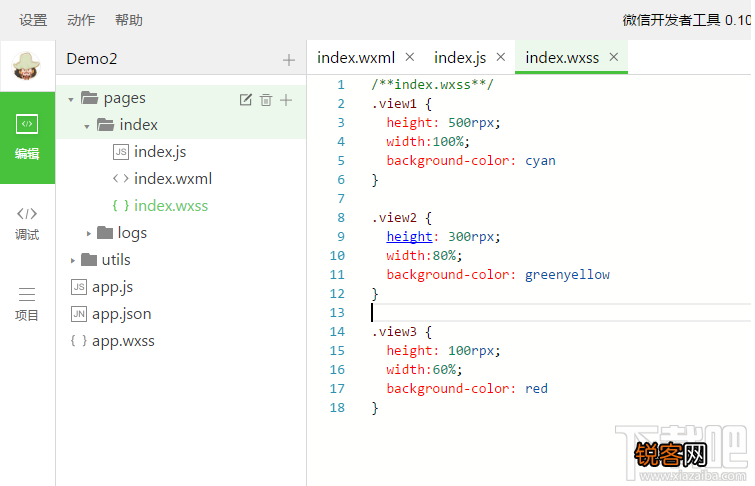Open the 项目 project panel
Viewport: 755px width, 486px height.
(x=27, y=303)
